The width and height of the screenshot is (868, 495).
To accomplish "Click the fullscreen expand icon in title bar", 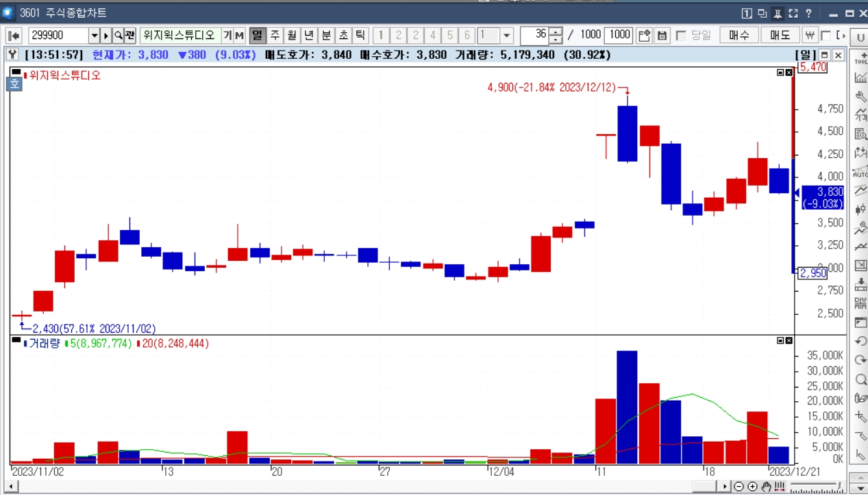I will pyautogui.click(x=793, y=13).
